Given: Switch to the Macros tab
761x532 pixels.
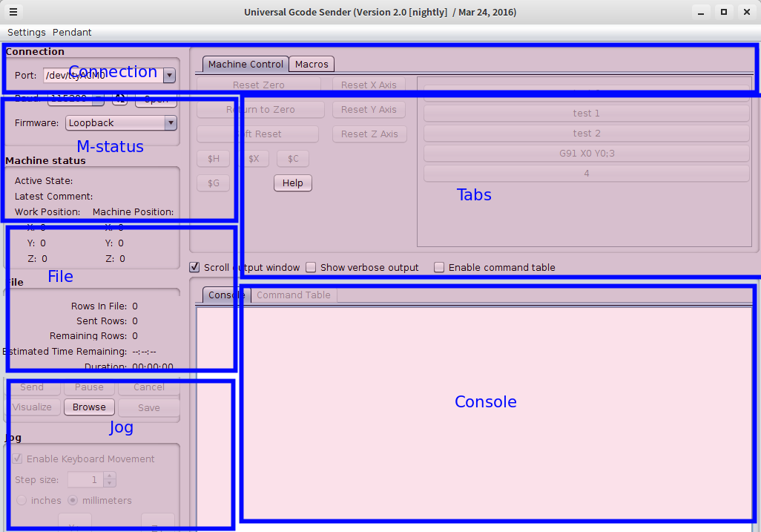Looking at the screenshot, I should 312,64.
